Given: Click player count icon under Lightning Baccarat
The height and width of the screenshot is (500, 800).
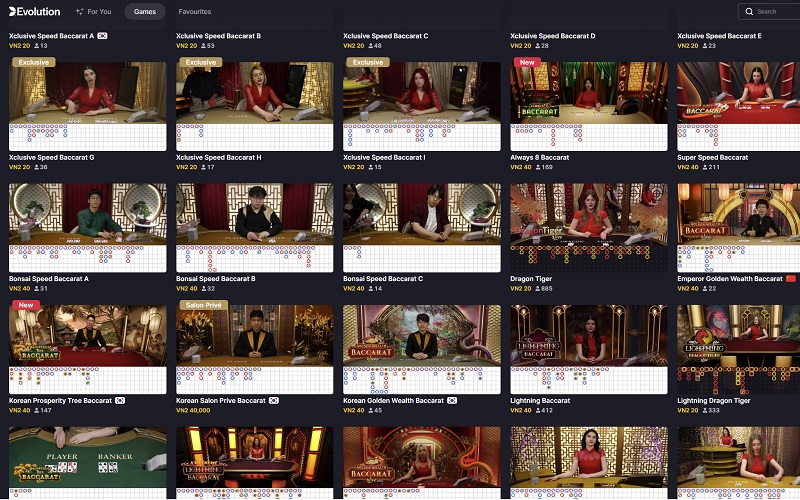Looking at the screenshot, I should click(538, 410).
